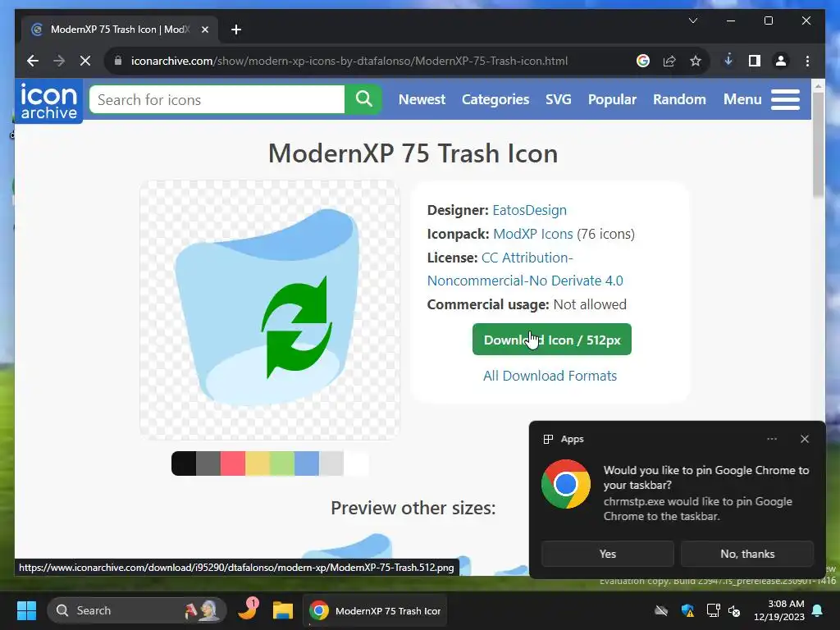Open All Download Formats link
The image size is (840, 630).
click(550, 376)
